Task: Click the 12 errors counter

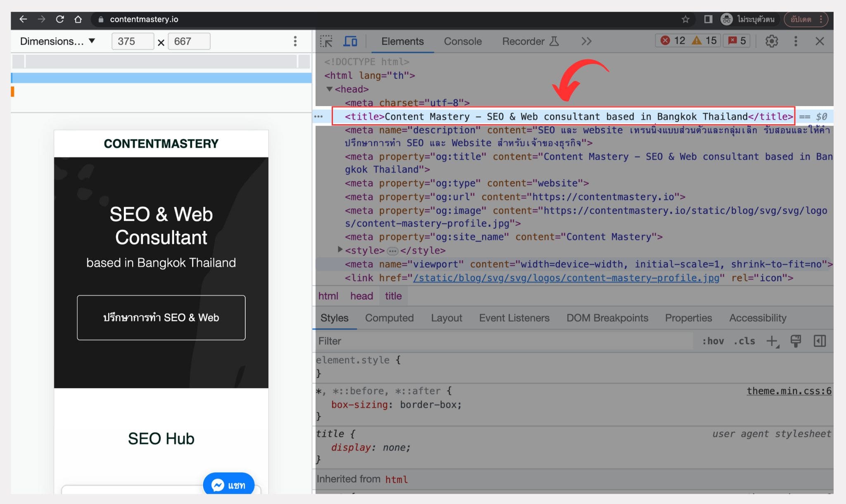Action: click(673, 40)
